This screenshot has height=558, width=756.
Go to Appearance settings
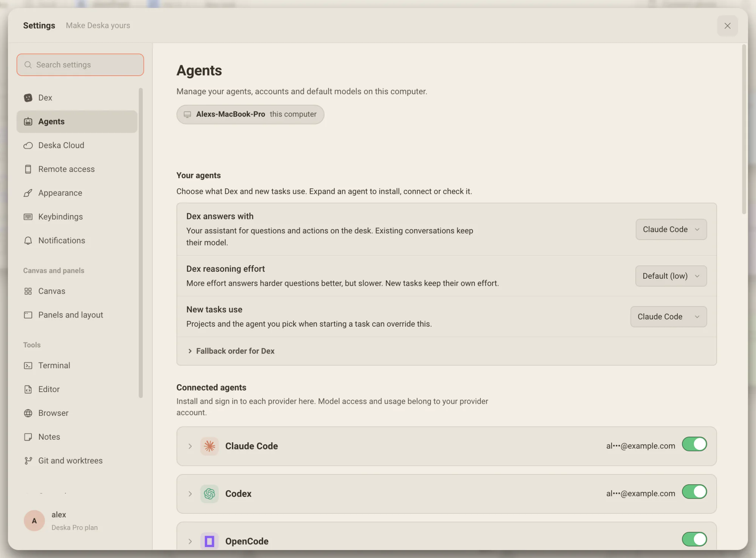coord(77,193)
